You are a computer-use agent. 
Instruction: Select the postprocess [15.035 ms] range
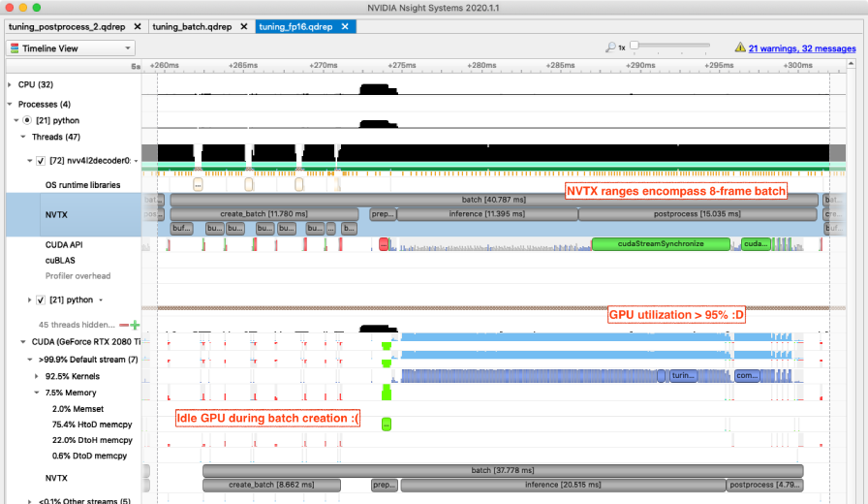(x=697, y=214)
